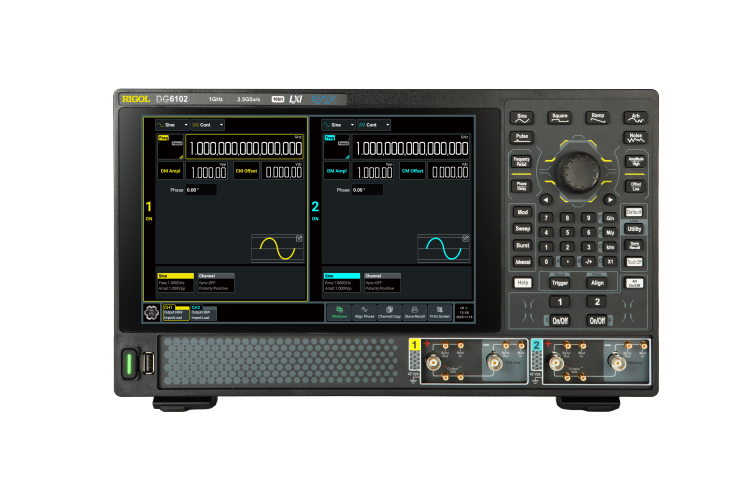
Task: Select the CH1 tab at screen bottom
Action: pyautogui.click(x=173, y=312)
